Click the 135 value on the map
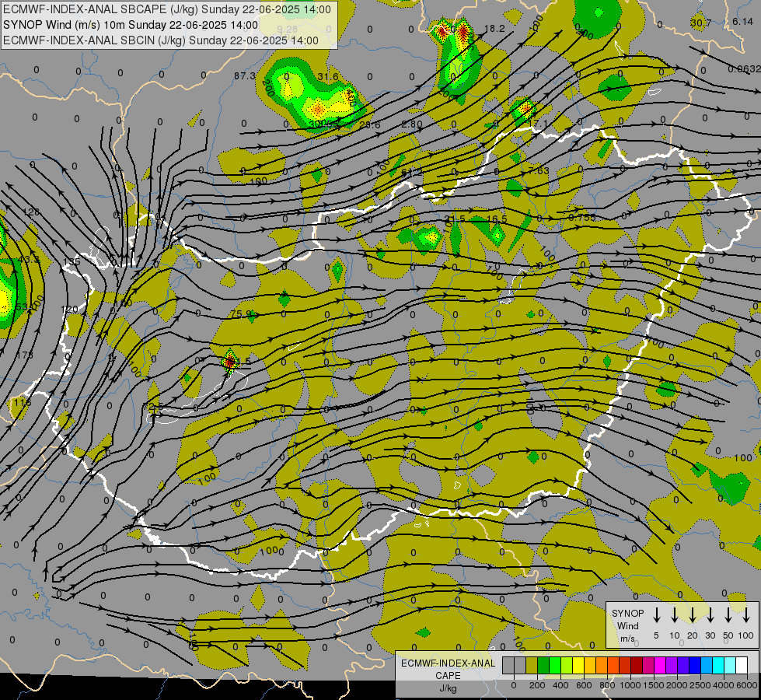The width and height of the screenshot is (761, 700). pos(72,262)
